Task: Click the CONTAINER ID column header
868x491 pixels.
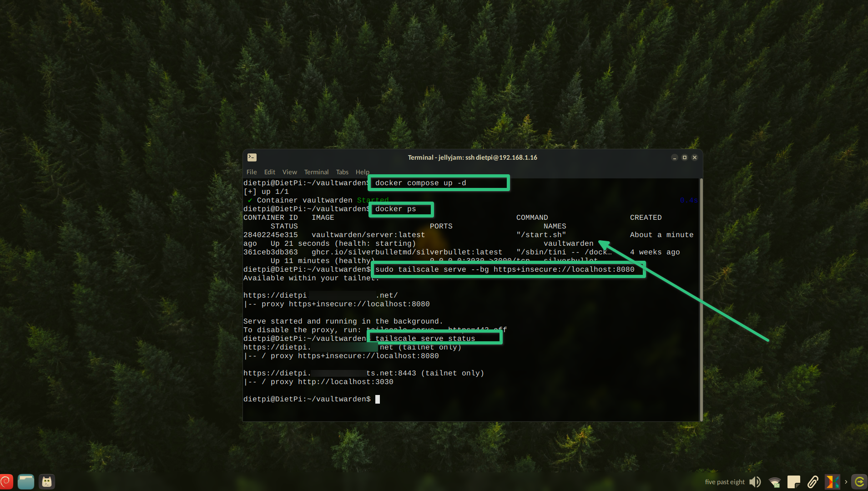Action: coord(271,218)
